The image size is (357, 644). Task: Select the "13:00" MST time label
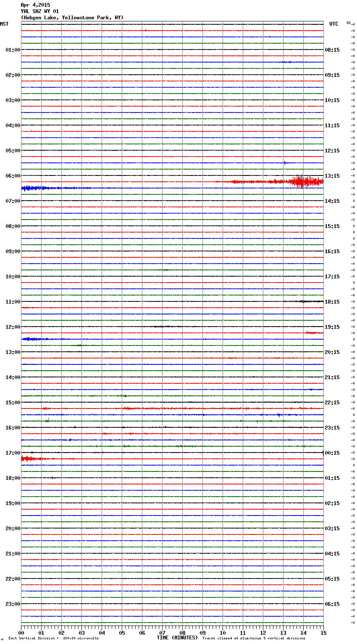click(13, 352)
